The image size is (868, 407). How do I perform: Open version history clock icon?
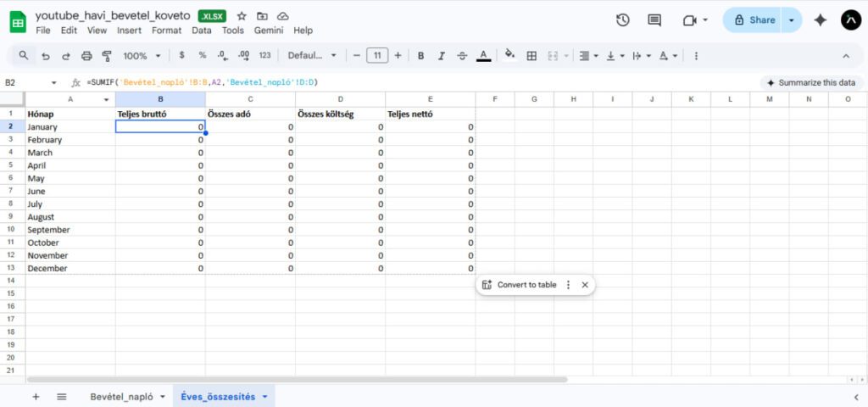623,20
